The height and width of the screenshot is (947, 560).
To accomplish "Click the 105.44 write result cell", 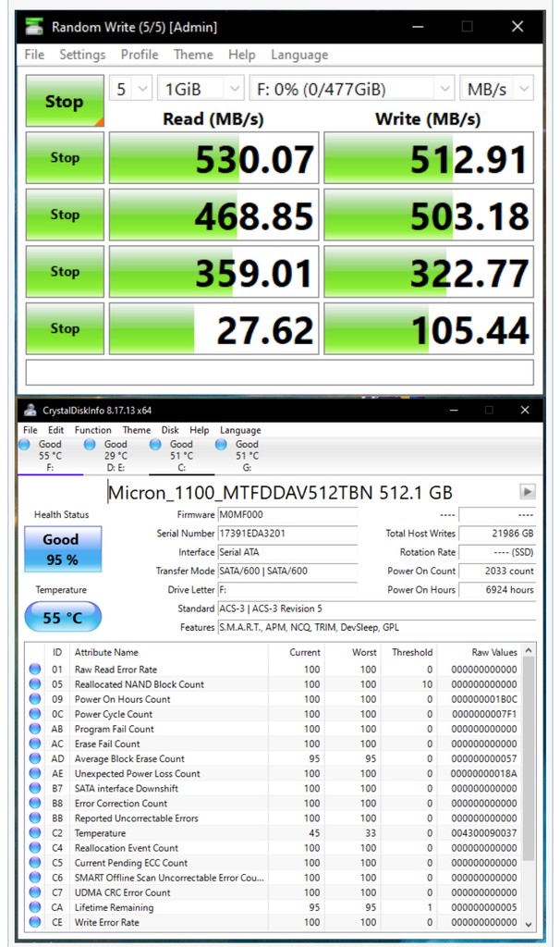I will (429, 328).
